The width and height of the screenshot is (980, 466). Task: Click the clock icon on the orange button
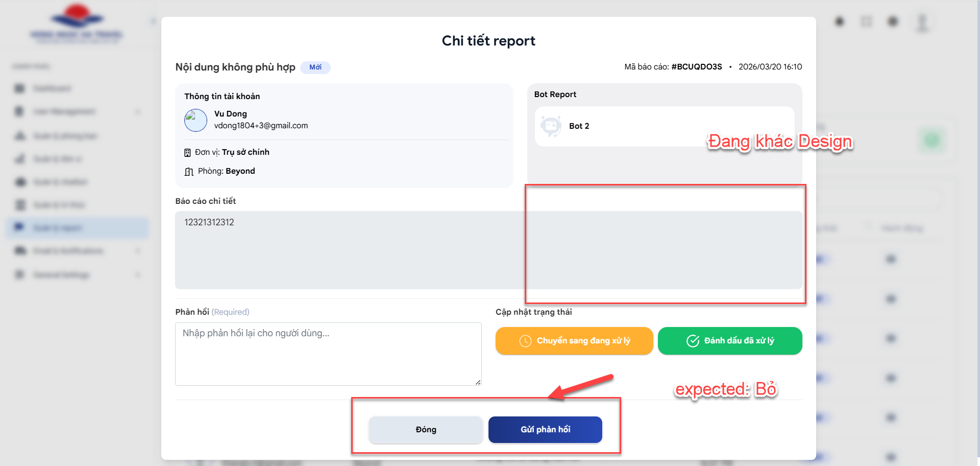coord(525,341)
